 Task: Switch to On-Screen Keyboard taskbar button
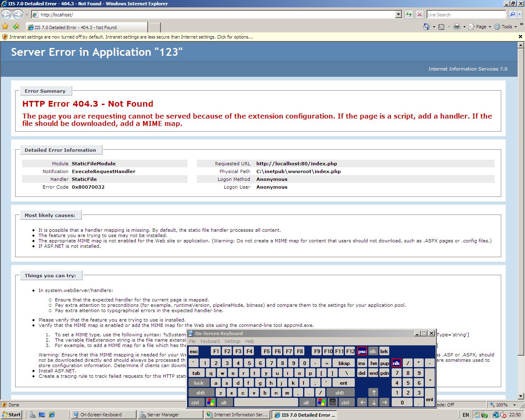[x=103, y=415]
